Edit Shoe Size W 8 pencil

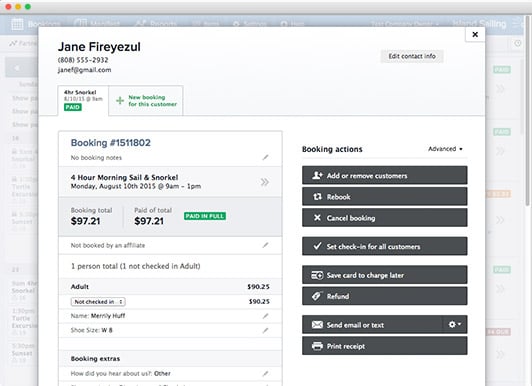tap(265, 330)
